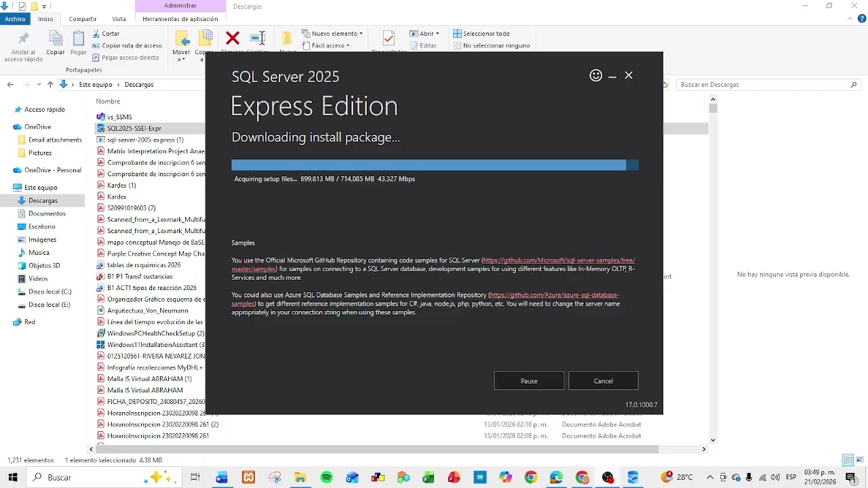Viewport: 868px width, 488px height.
Task: Select OneDrive - Personal in navigation pane
Action: 53,170
